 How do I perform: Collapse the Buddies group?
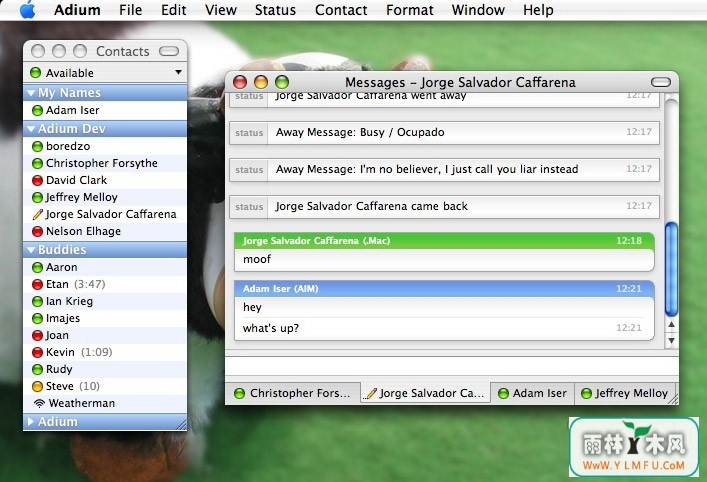point(31,250)
